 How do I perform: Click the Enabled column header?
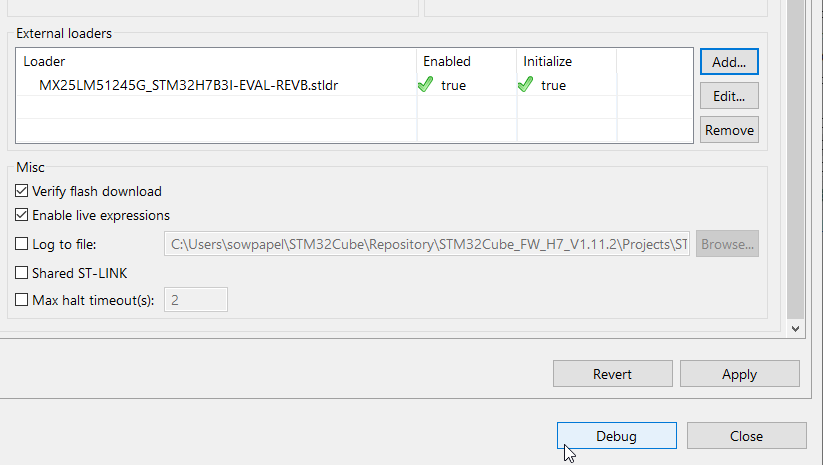point(467,61)
